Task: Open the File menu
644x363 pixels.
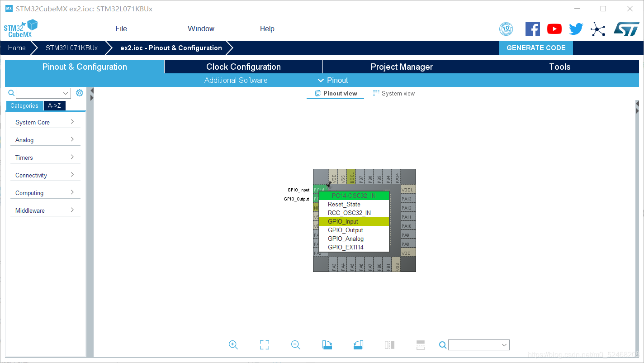Action: [x=121, y=29]
